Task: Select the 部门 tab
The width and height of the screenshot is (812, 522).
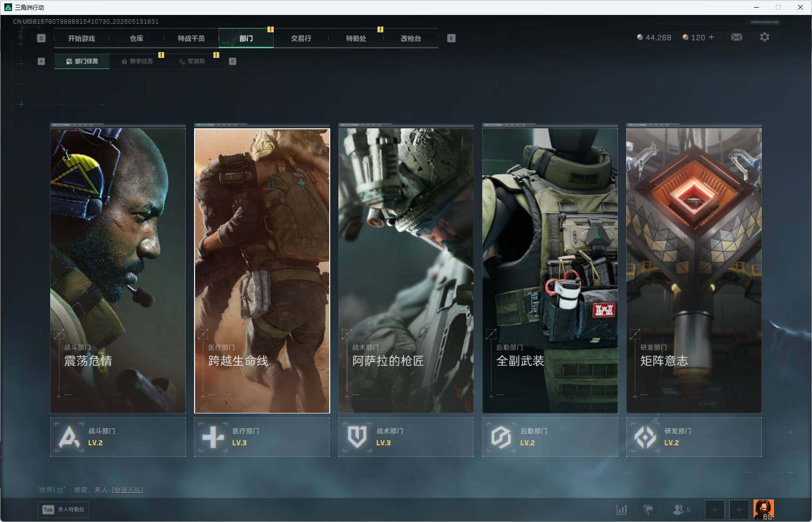Action: (246, 38)
